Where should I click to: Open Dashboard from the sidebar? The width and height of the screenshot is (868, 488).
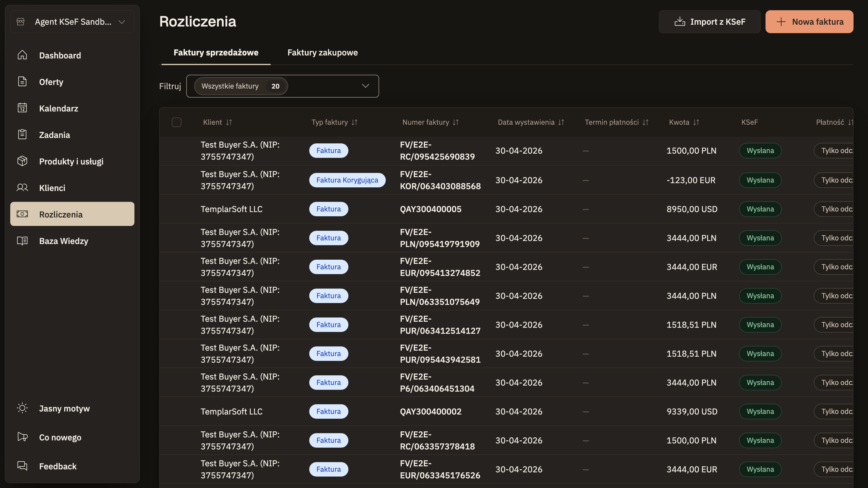72,55
